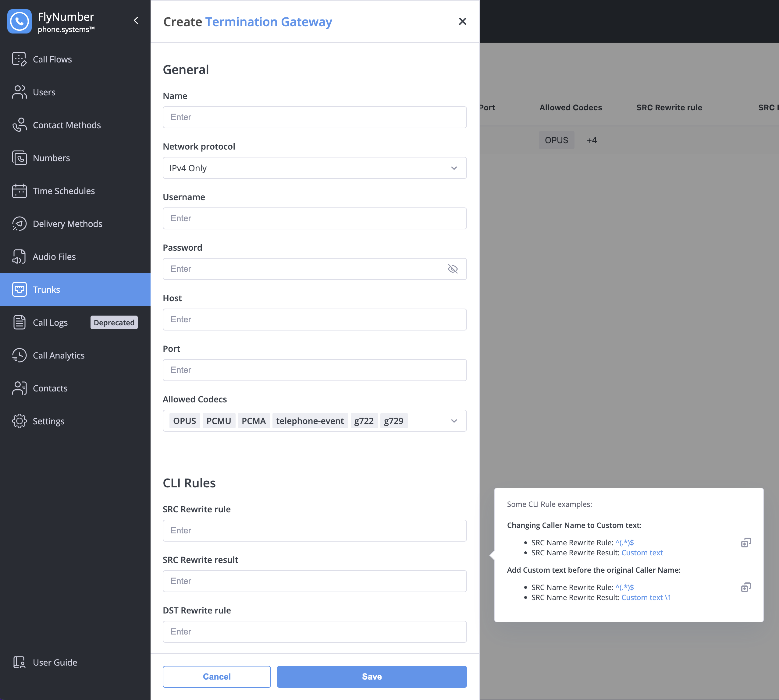Viewport: 779px width, 700px height.
Task: Collapse the sidebar with the chevron arrow
Action: click(x=136, y=20)
